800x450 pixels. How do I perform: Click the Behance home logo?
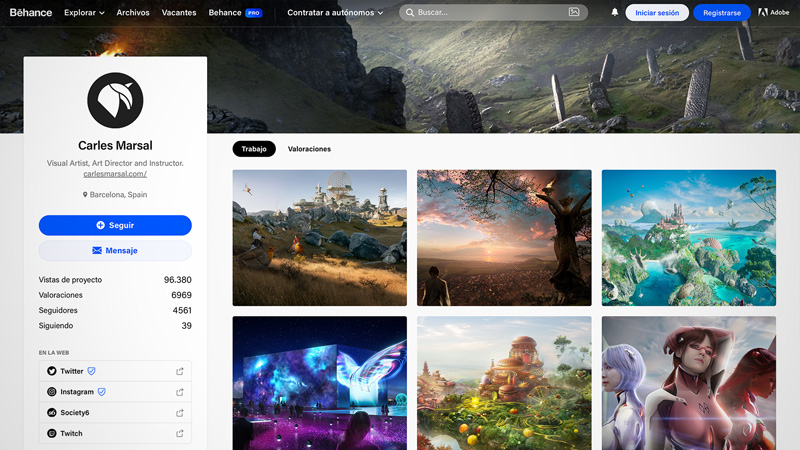click(x=31, y=13)
